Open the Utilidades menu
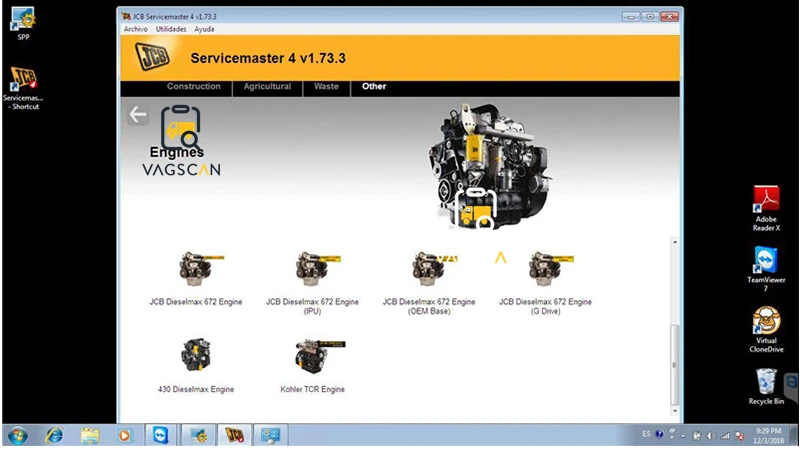800x449 pixels. pos(171,29)
